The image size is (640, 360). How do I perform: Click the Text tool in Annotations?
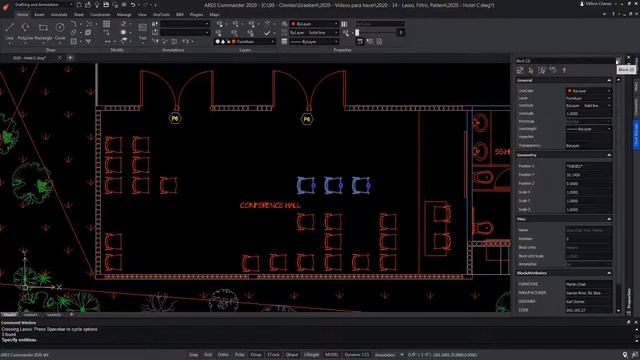click(x=142, y=31)
